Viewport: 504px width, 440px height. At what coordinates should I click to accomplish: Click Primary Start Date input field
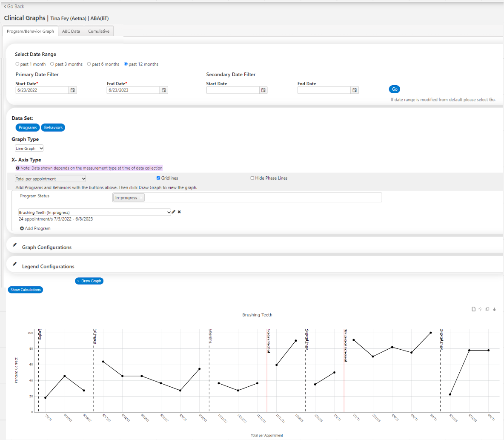[x=42, y=90]
